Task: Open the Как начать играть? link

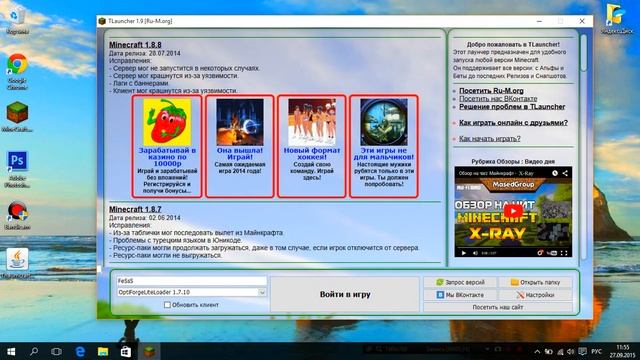Action: point(489,139)
